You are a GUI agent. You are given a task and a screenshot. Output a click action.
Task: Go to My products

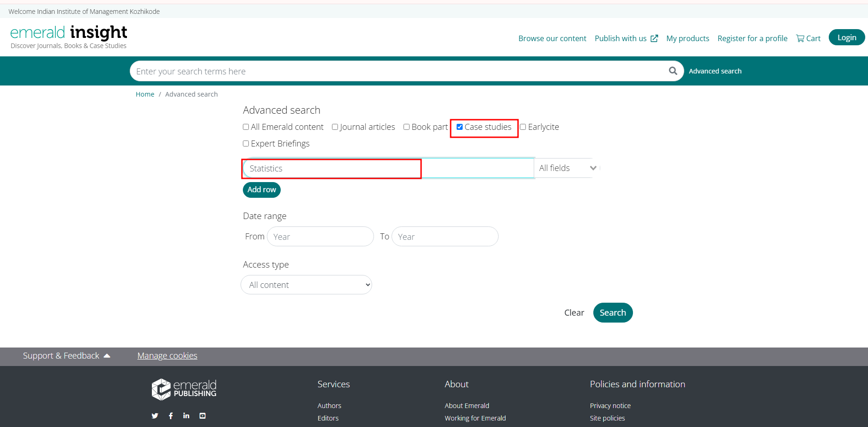tap(687, 38)
